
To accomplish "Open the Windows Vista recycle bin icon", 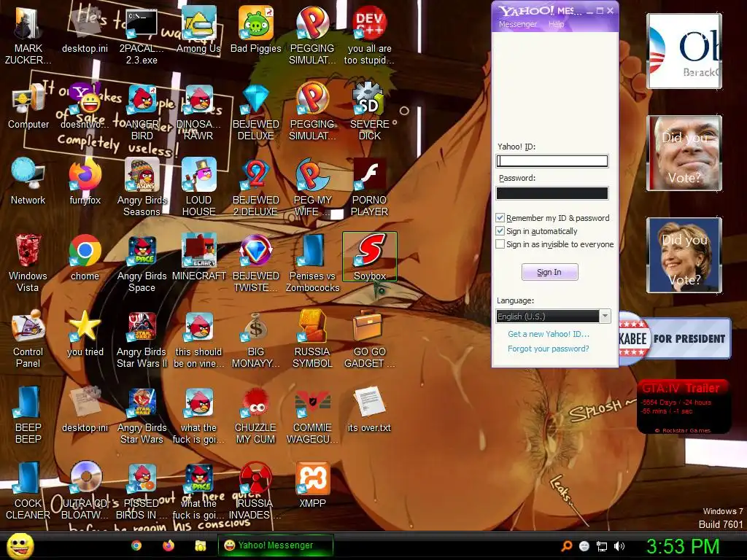I will (x=28, y=262).
